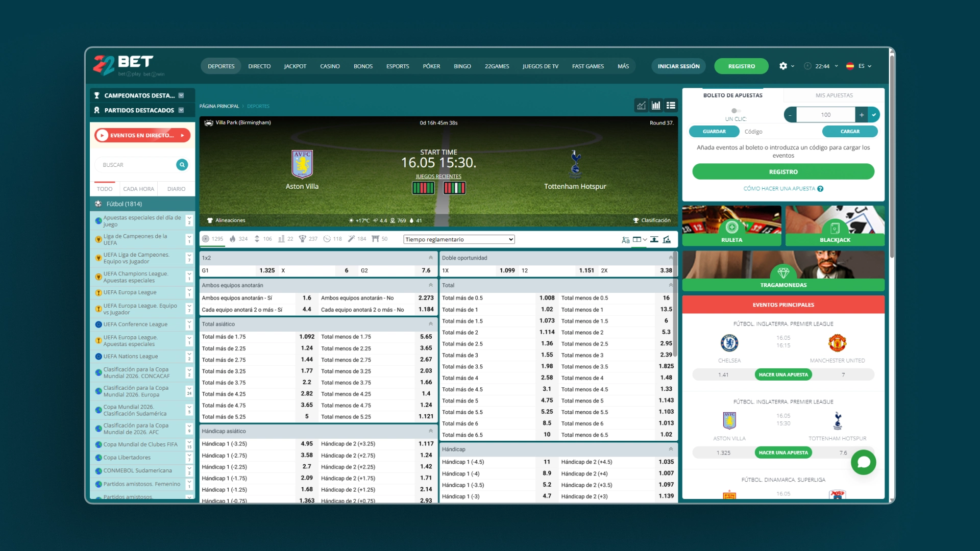The width and height of the screenshot is (980, 551).
Task: Select G1 odds 1.325
Action: [267, 270]
